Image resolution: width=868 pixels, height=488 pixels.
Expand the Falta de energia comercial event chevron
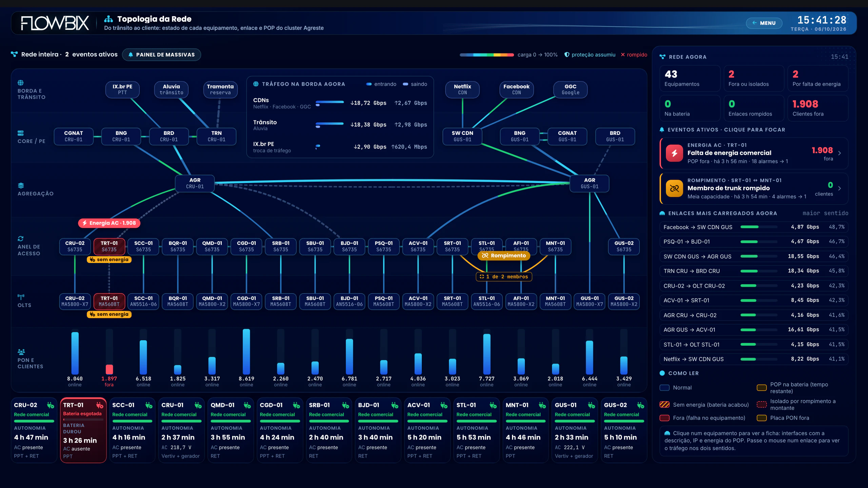coord(840,153)
